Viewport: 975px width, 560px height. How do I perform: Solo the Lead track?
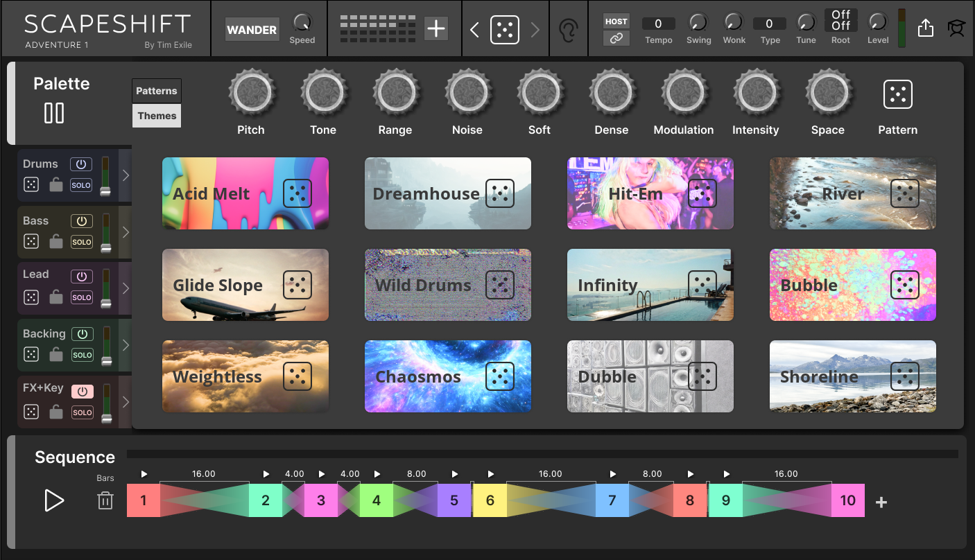pos(82,297)
